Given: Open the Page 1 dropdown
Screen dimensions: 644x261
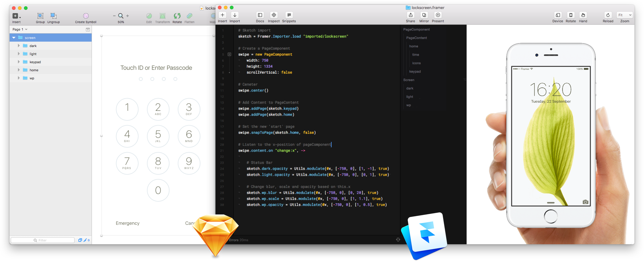Looking at the screenshot, I should tap(20, 29).
